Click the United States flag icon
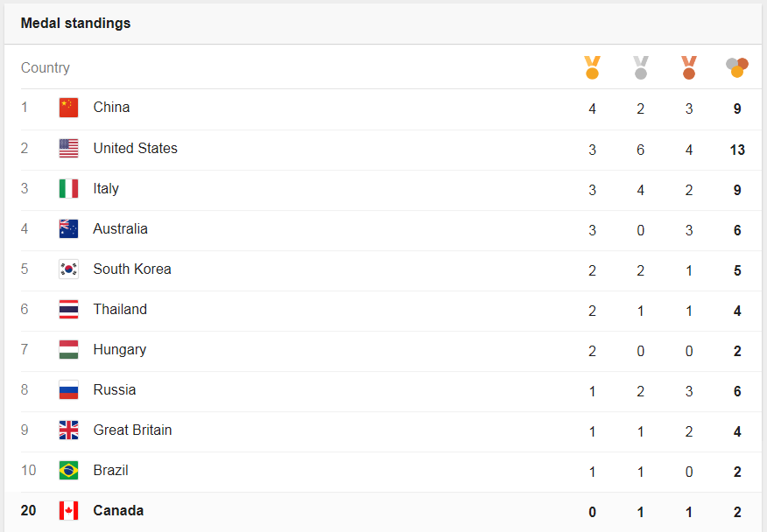The image size is (767, 532). (x=68, y=148)
